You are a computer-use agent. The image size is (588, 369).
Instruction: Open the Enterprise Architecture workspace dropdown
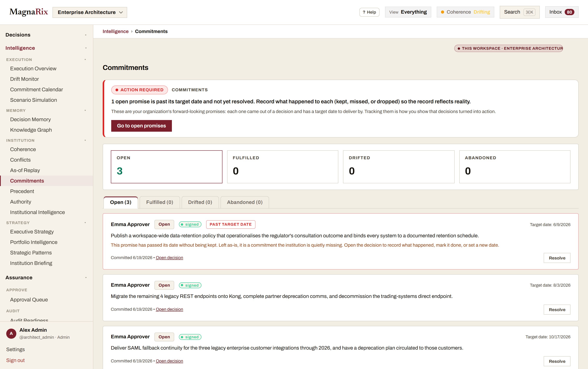[90, 12]
